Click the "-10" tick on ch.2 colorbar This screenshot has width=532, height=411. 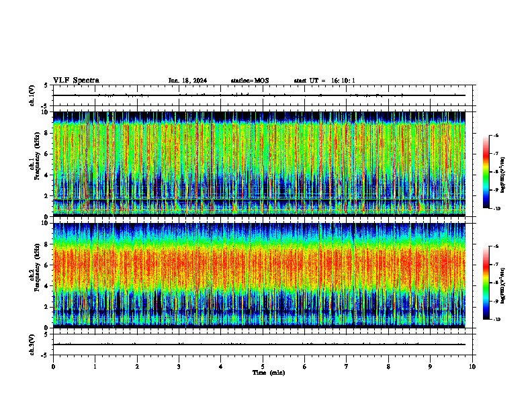(x=496, y=320)
